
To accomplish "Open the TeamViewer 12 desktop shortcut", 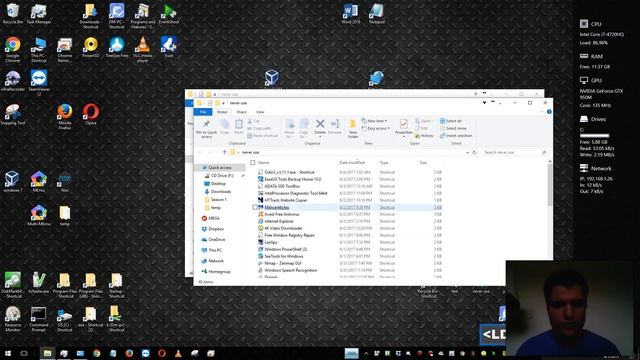I will tap(39, 82).
